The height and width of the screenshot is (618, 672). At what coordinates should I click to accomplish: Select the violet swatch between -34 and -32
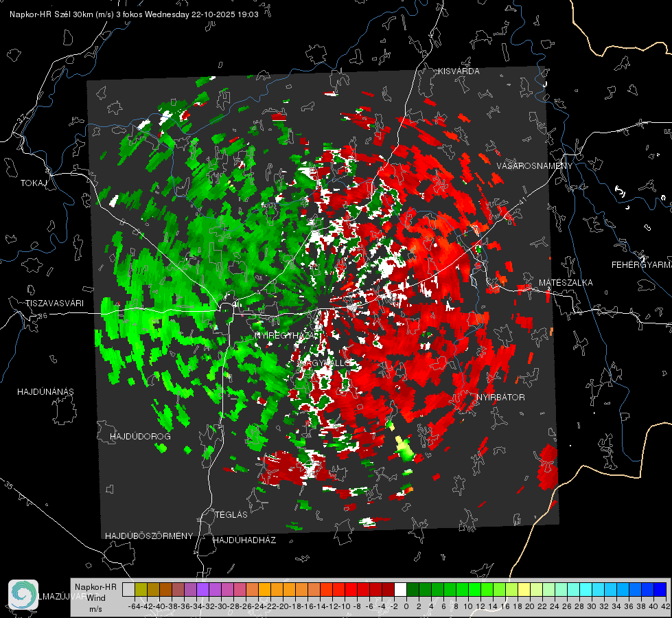click(x=202, y=589)
